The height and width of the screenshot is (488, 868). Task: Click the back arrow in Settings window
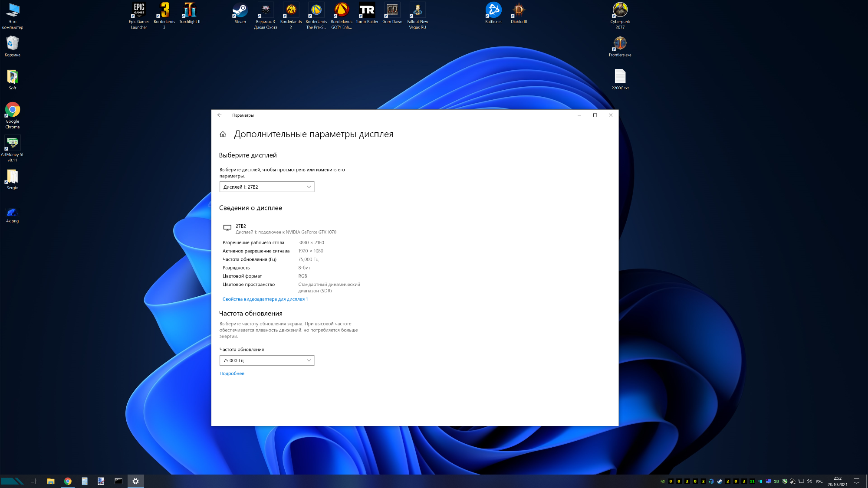click(x=219, y=115)
